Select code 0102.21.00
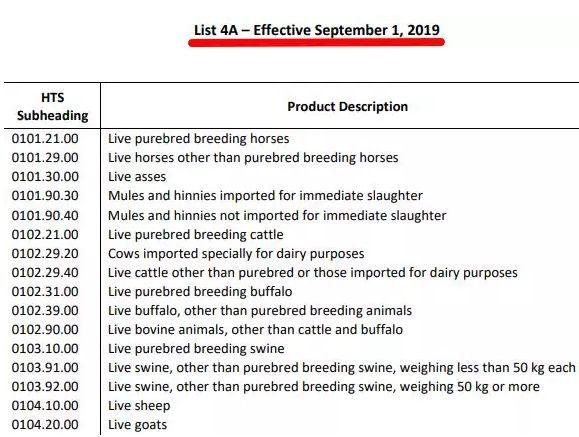Image resolution: width=579 pixels, height=437 pixels. coord(45,235)
